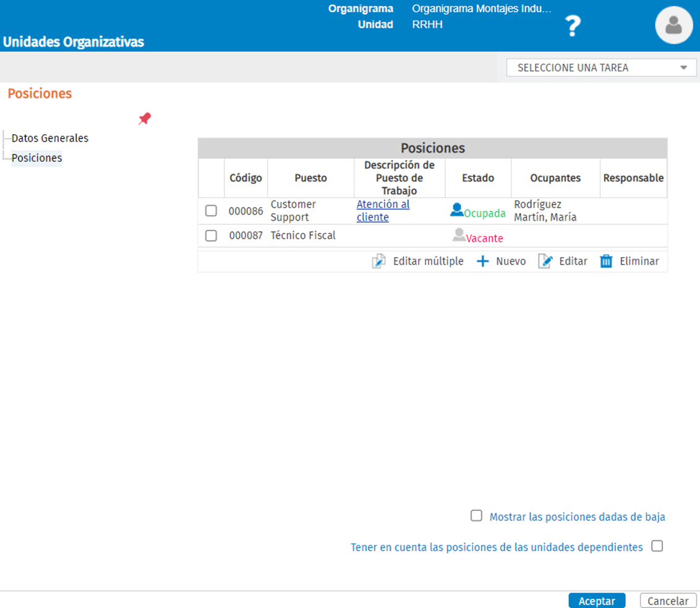Screen dimensions: 700x608
Task: Click the Eliminar label
Action: coord(639,261)
